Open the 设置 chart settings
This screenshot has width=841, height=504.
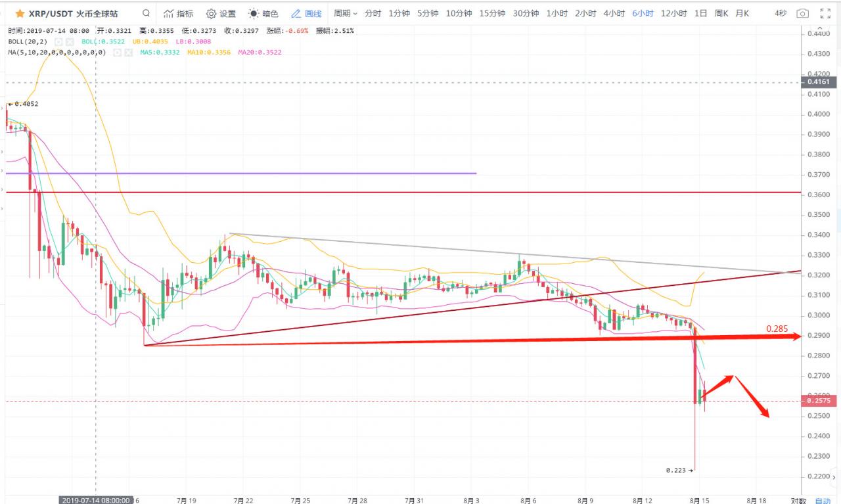(221, 13)
